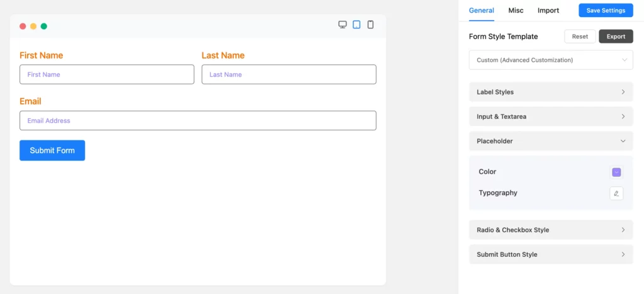Switch to the Import tab
This screenshot has height=294, width=644.
point(548,11)
